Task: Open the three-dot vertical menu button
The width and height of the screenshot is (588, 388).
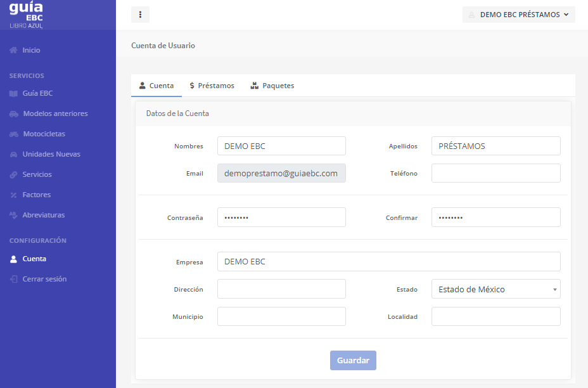Action: pos(140,15)
